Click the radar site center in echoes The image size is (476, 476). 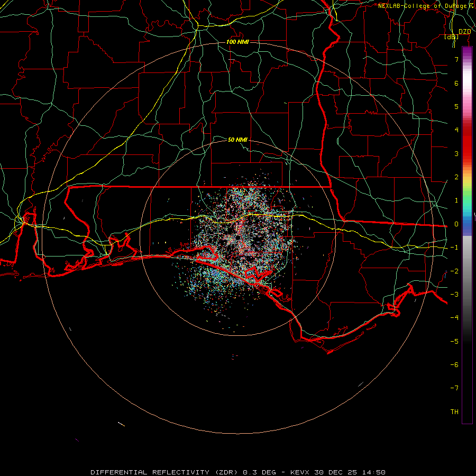(237, 238)
